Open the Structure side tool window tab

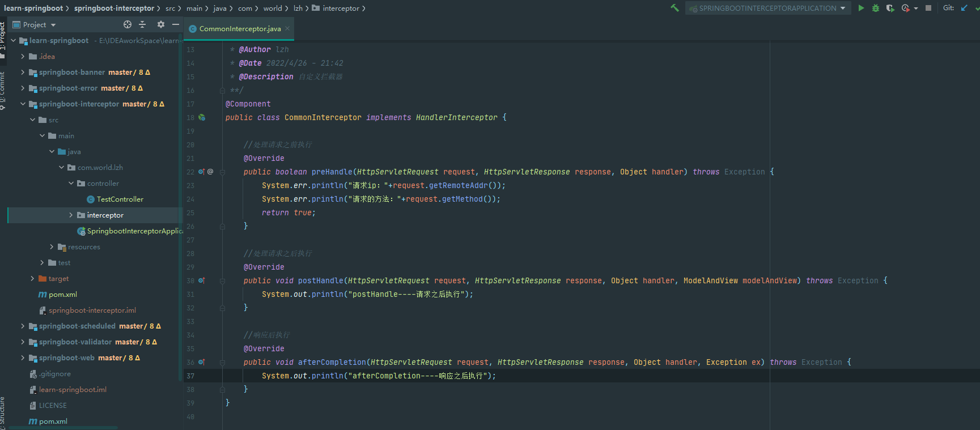[x=3, y=412]
